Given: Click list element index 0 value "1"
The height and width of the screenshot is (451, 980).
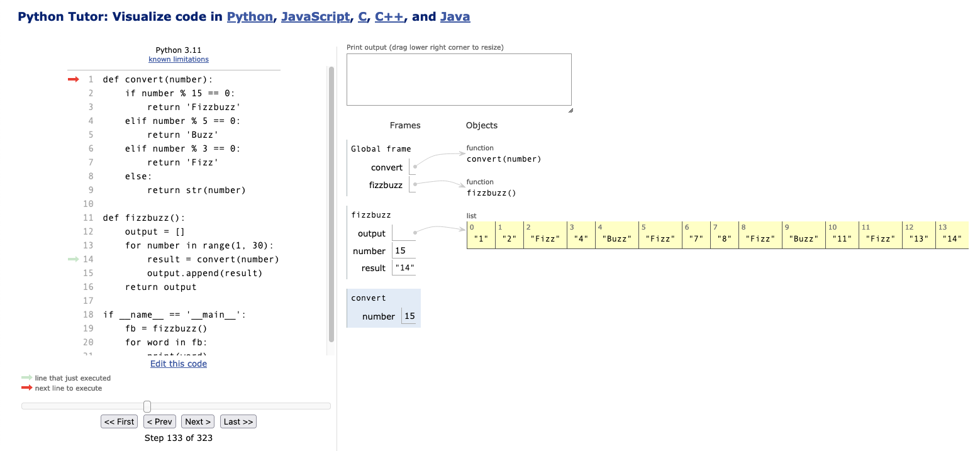Looking at the screenshot, I should point(481,239).
